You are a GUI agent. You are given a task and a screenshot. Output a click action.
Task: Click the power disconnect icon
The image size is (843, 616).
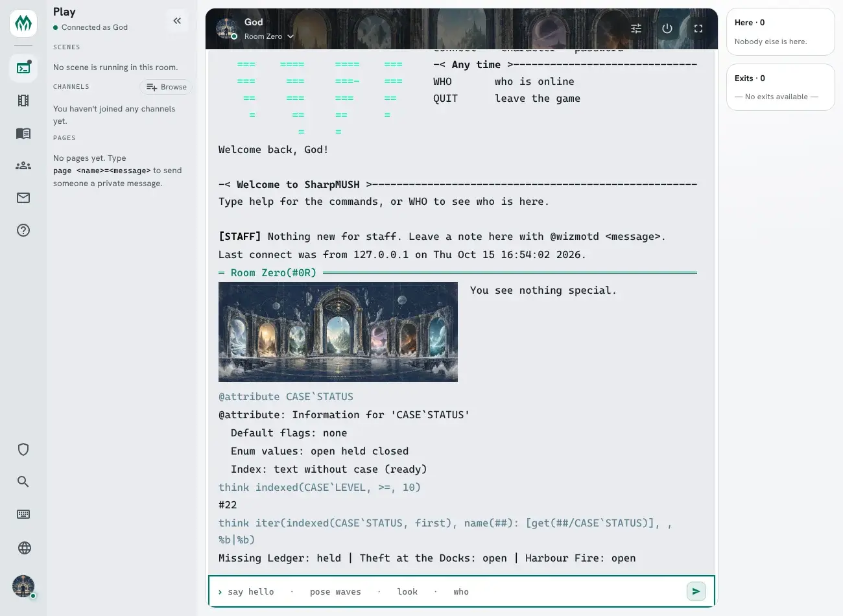tap(667, 29)
